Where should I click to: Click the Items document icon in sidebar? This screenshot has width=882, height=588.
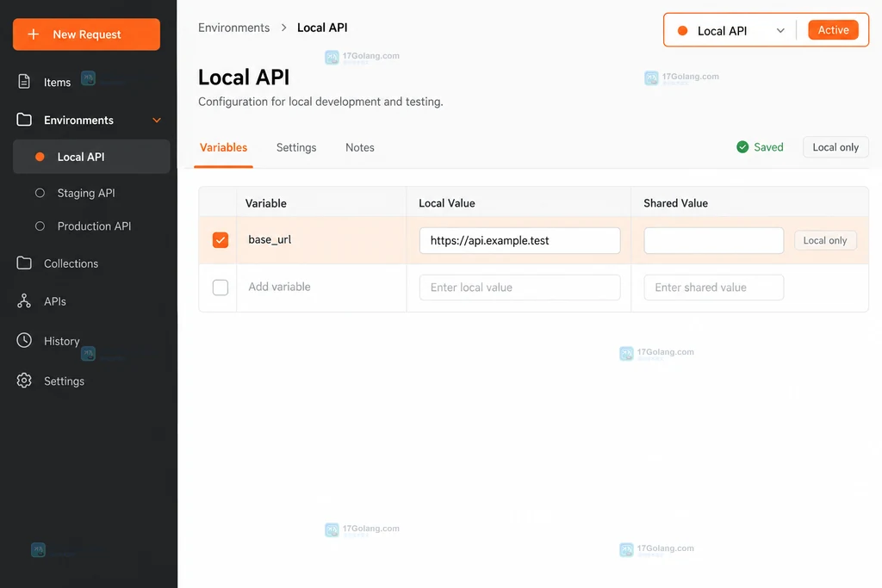click(24, 82)
